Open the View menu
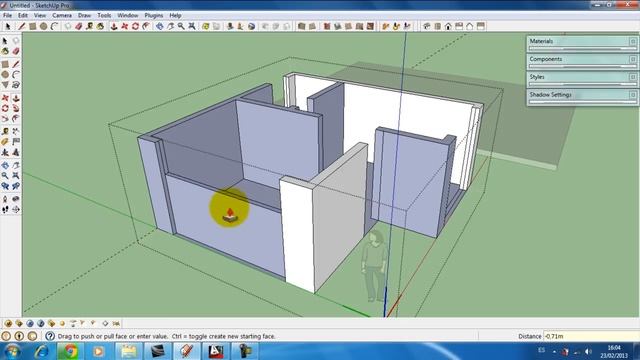 [40, 15]
